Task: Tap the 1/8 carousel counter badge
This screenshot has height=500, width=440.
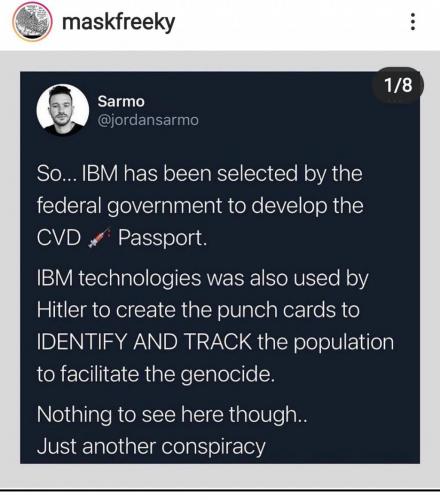Action: (x=398, y=85)
